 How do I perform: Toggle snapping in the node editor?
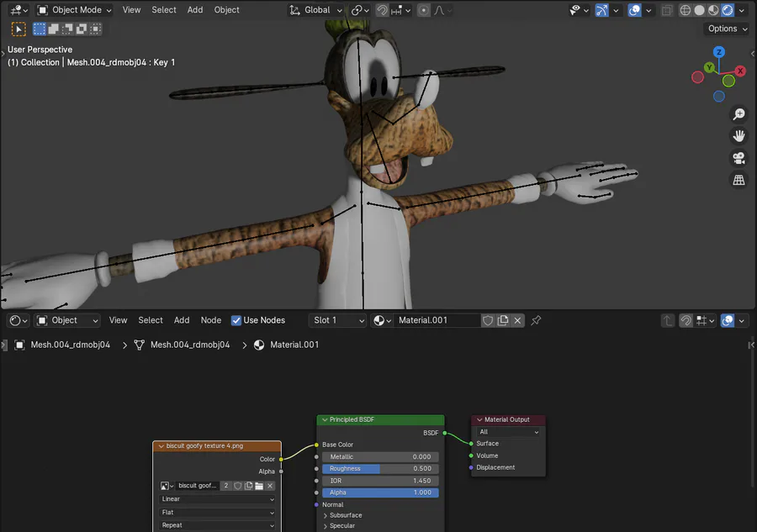(686, 320)
